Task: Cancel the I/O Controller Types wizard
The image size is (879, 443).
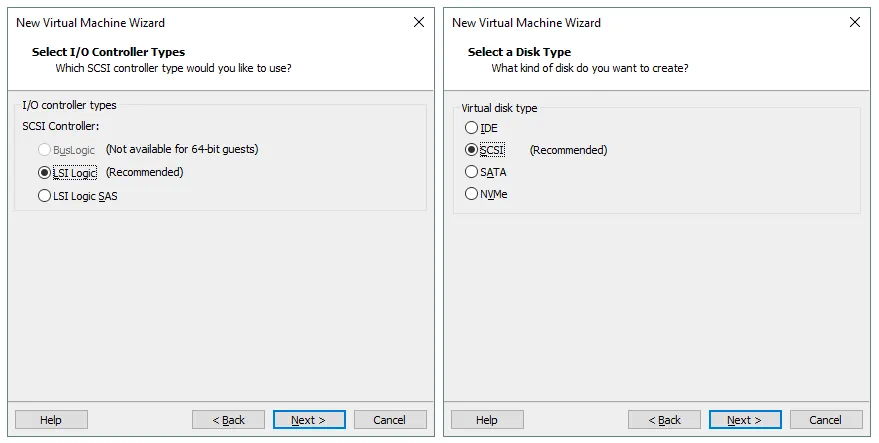Action: pos(390,420)
